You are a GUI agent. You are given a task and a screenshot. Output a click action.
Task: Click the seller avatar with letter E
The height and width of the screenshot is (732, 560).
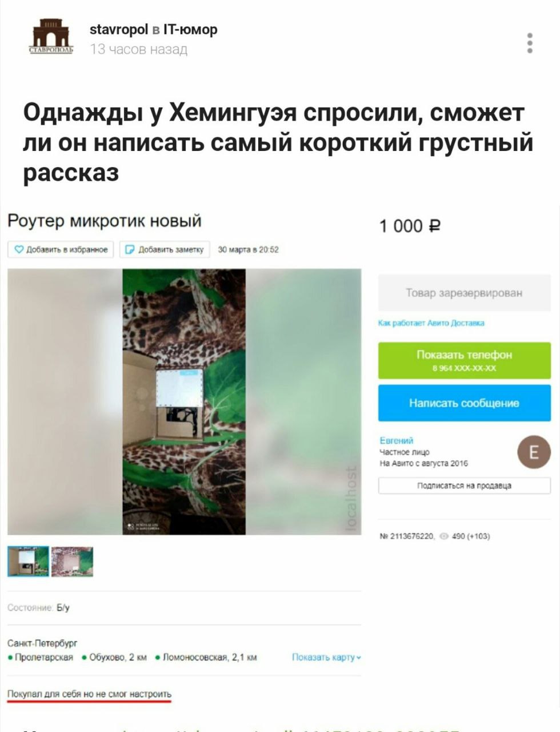[534, 452]
